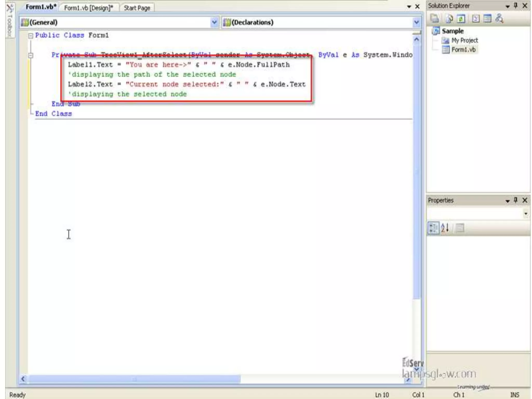Click INS indicator in status bar
This screenshot has height=399, width=532.
coord(515,395)
